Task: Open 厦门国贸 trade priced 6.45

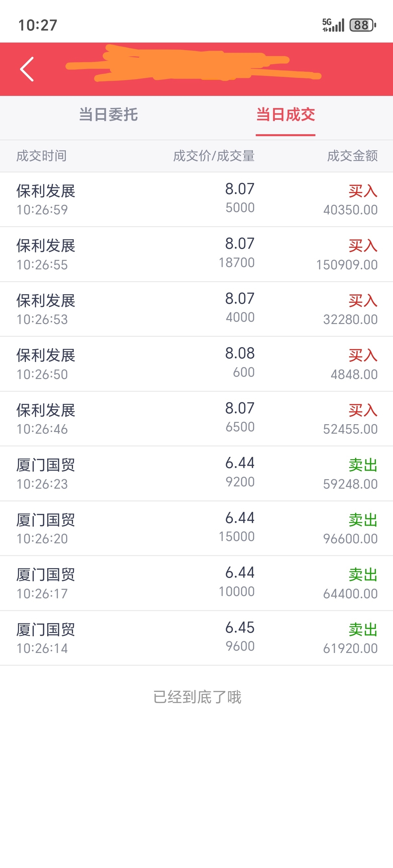Action: (196, 638)
